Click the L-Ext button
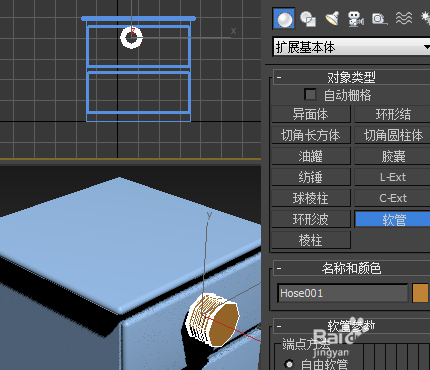Viewport: 430px width, 370px height. pyautogui.click(x=392, y=177)
